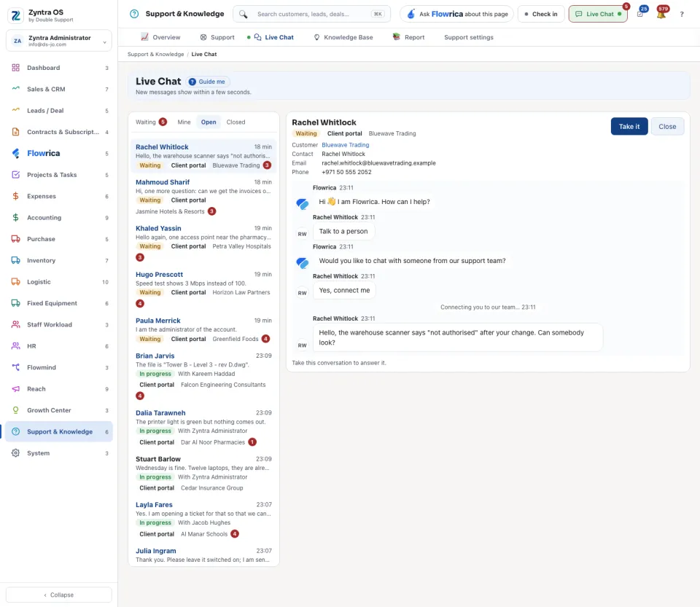Open the Report tab
Screen dimensions: 700x607
[x=408, y=37]
